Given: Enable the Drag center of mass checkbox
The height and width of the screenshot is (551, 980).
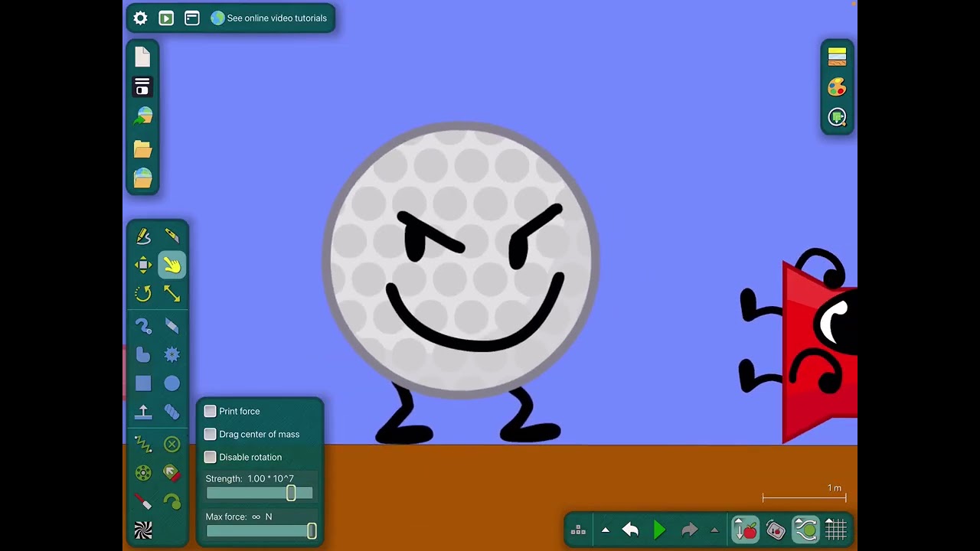Looking at the screenshot, I should point(210,434).
